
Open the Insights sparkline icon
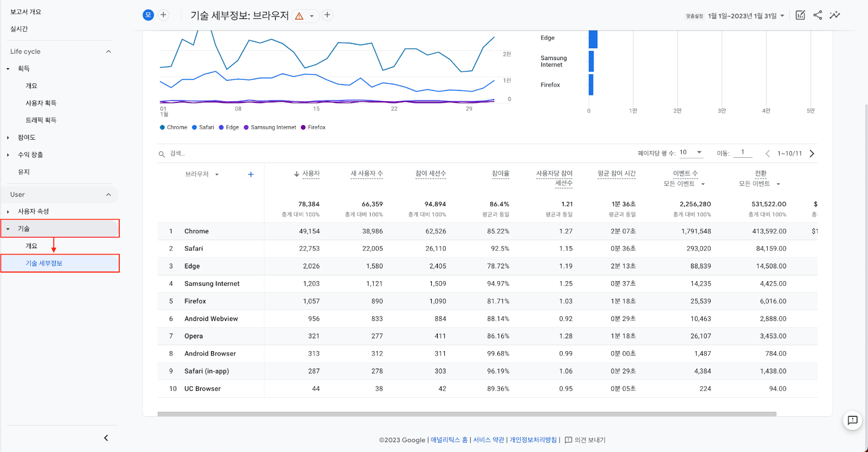835,15
